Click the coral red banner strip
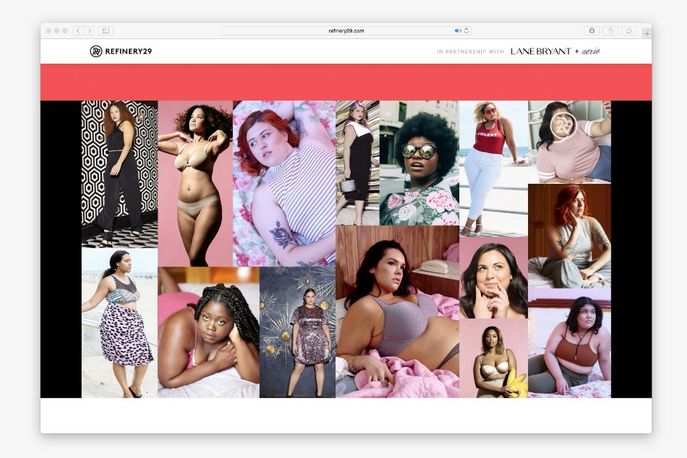The width and height of the screenshot is (687, 458). click(345, 82)
